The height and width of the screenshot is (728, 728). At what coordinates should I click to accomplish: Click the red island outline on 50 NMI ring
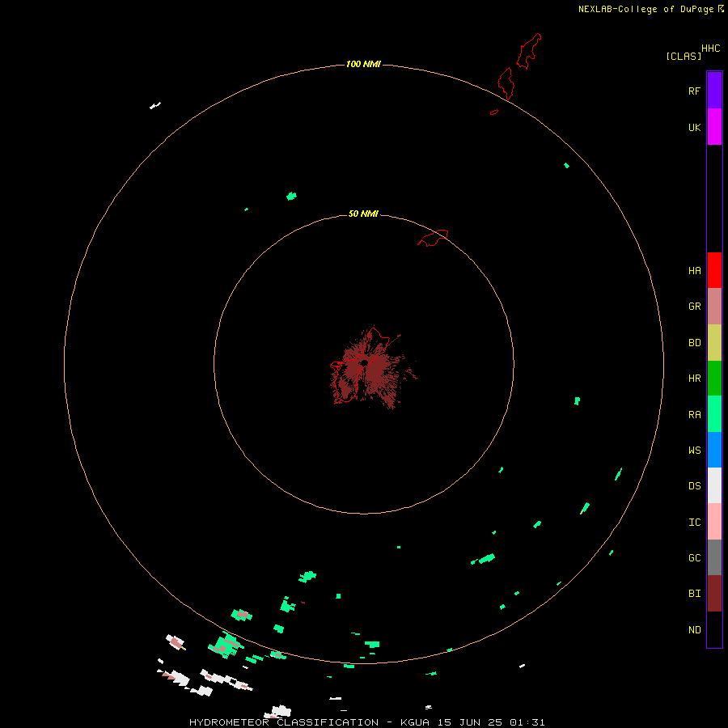click(x=433, y=238)
